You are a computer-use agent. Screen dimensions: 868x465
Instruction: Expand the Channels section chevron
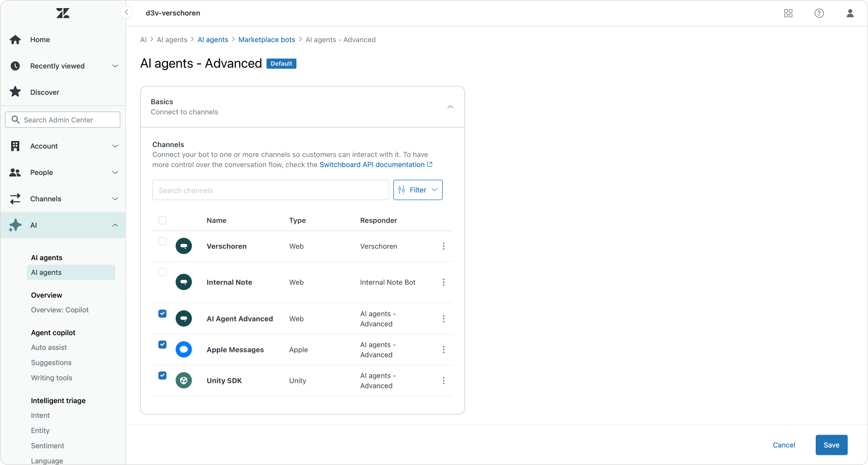tap(115, 199)
